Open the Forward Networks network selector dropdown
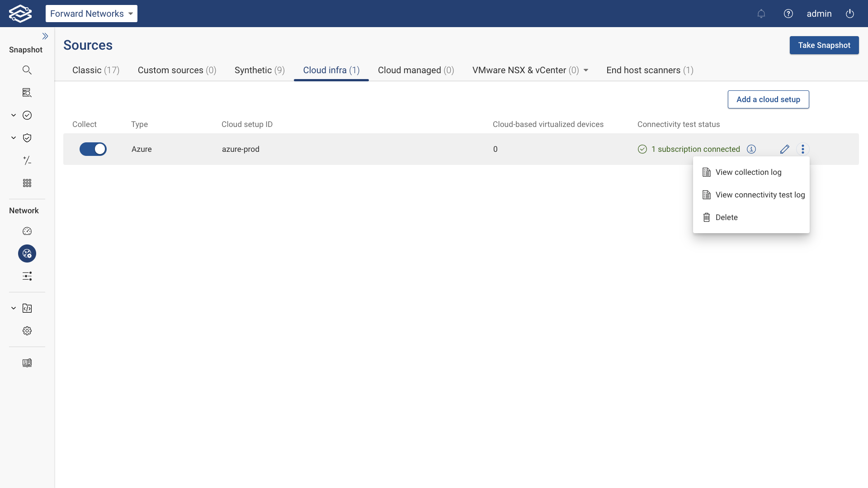The height and width of the screenshot is (488, 868). [x=91, y=14]
